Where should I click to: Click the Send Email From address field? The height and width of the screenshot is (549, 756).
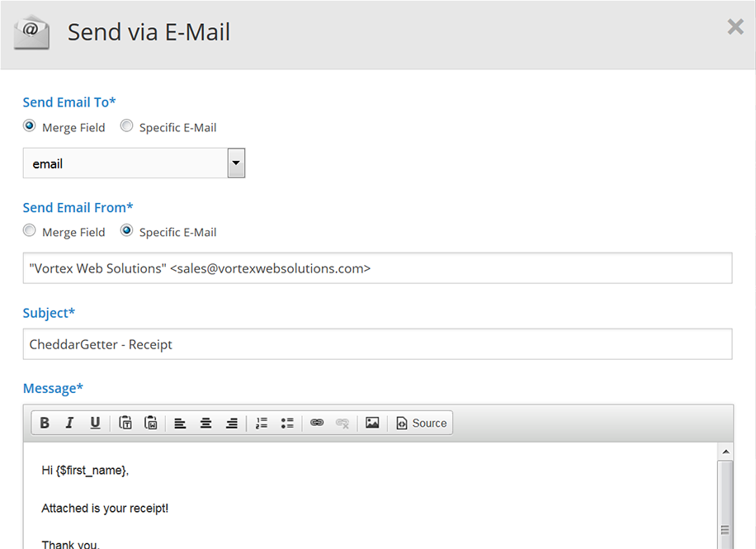[x=377, y=268]
